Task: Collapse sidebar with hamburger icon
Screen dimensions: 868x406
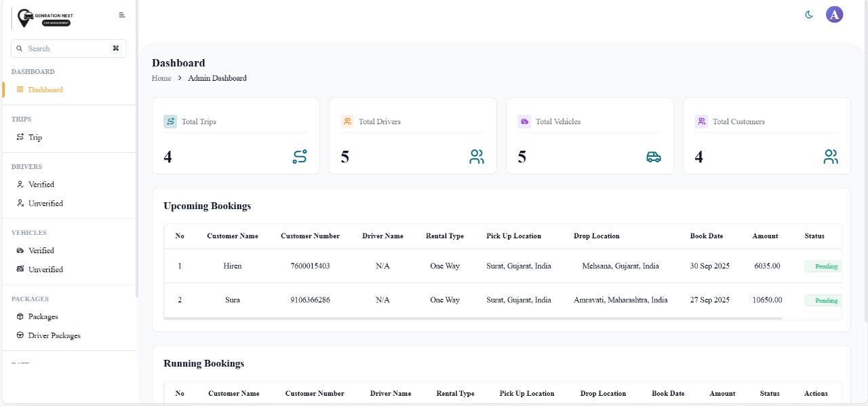Action: coord(122,15)
